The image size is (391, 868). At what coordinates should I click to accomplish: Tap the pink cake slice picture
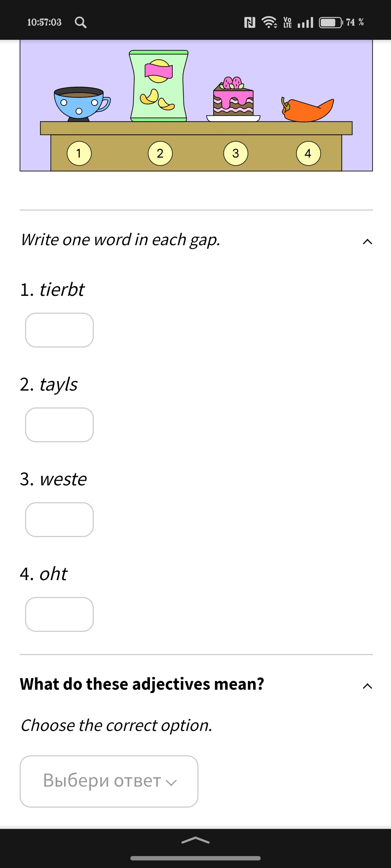[234, 99]
